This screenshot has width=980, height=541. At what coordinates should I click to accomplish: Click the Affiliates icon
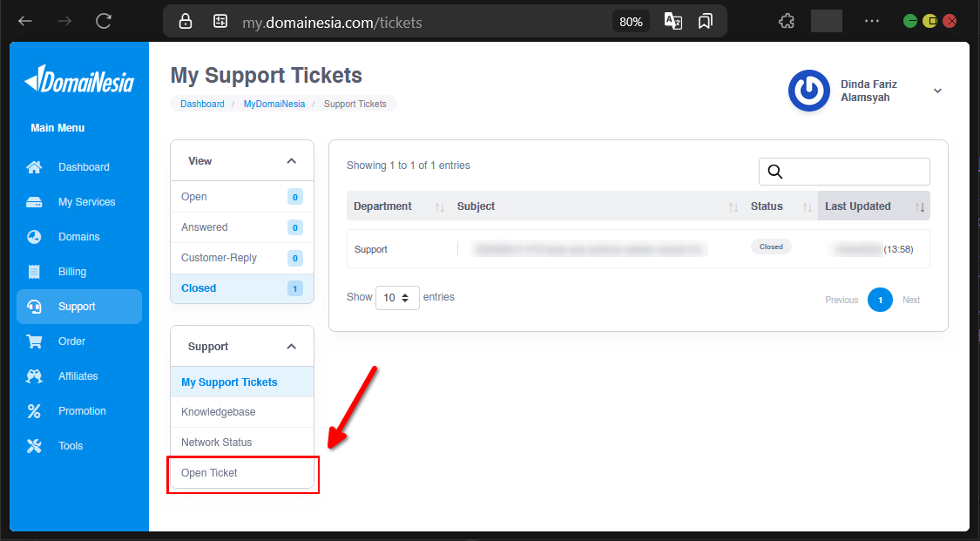pos(34,376)
